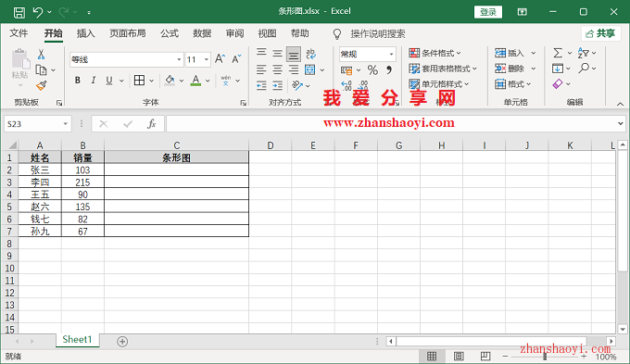Screen dimensions: 630x364
Task: Open the Name Box dropdown arrow
Action: point(65,124)
